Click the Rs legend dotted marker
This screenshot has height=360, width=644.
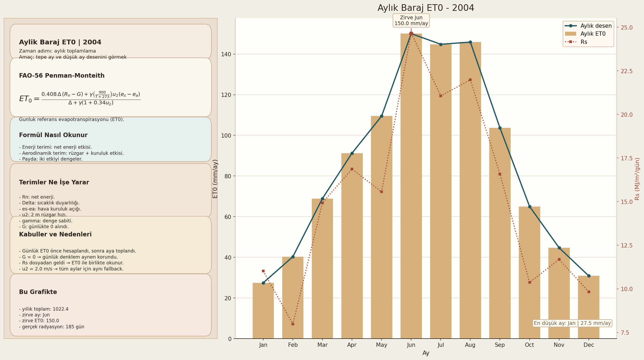coord(571,42)
